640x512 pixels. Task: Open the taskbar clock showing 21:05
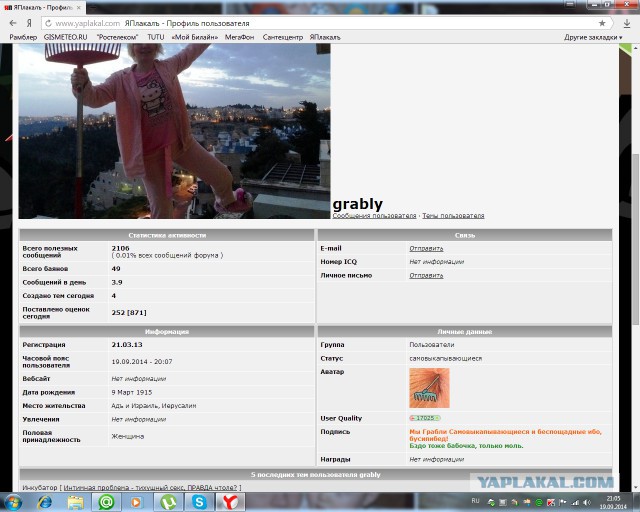coord(613,503)
